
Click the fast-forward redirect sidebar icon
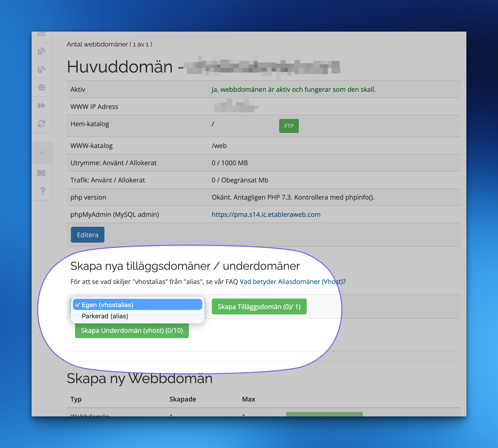[x=42, y=105]
